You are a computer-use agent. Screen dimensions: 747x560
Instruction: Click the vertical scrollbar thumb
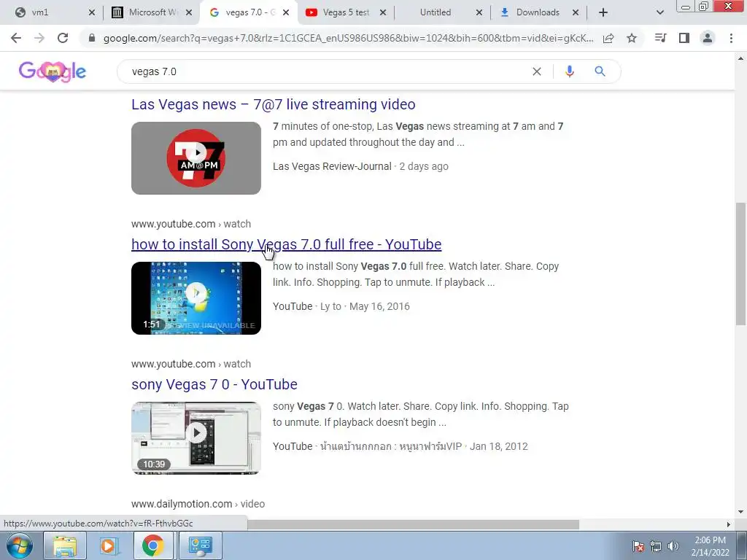740,264
